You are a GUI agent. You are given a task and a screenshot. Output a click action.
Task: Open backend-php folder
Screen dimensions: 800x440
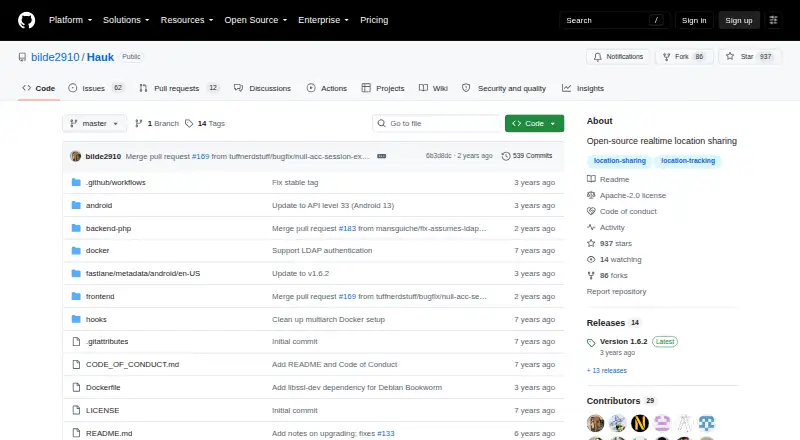click(108, 228)
